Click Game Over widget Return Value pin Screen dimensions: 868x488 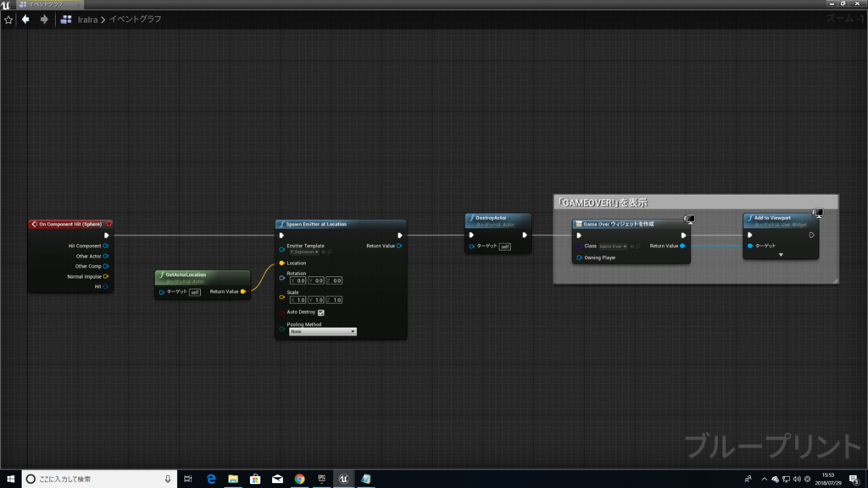point(682,246)
